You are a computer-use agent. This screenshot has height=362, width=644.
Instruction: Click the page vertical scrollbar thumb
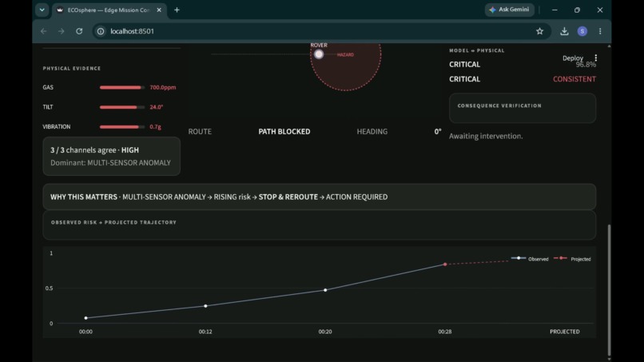tap(609, 290)
